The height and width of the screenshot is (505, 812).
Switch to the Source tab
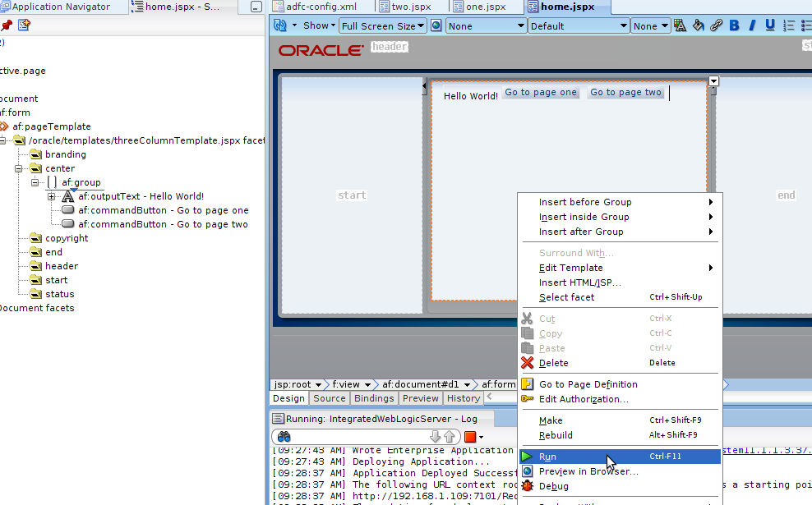(330, 398)
